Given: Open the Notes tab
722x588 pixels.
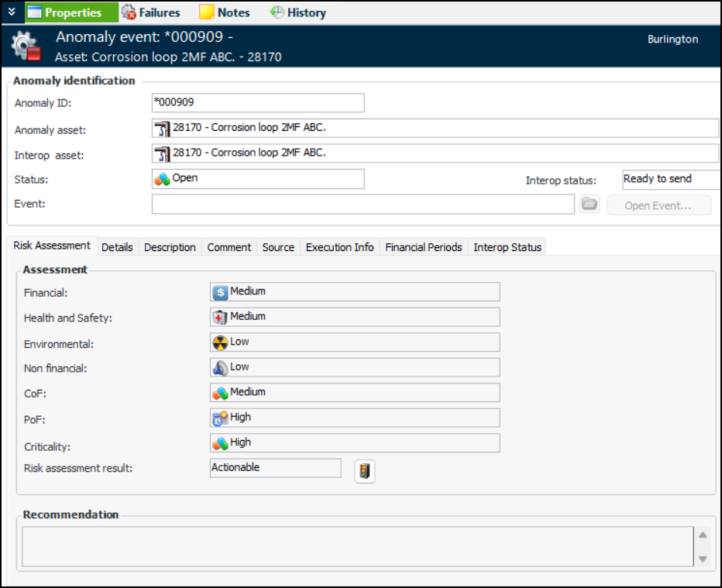Looking at the screenshot, I should click(225, 12).
